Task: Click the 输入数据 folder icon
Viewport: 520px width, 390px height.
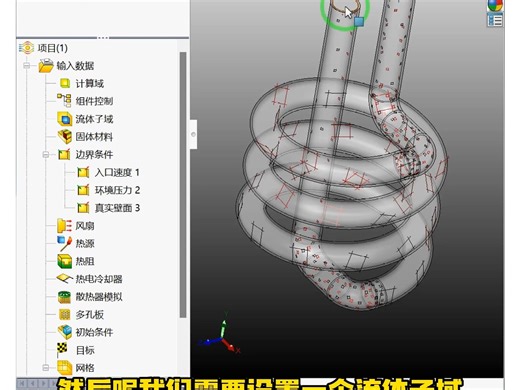Action: point(46,65)
